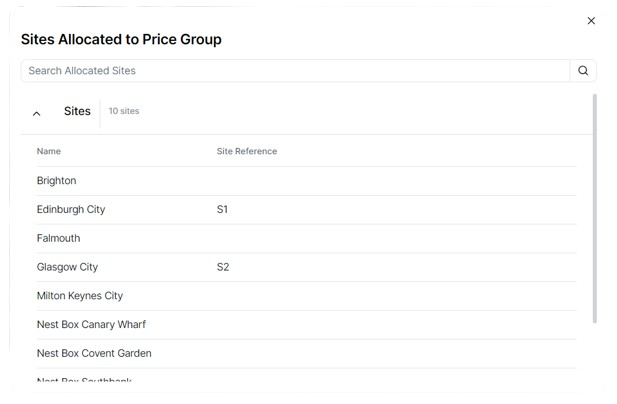Click the Name column header
The height and width of the screenshot is (404, 617).
click(x=49, y=152)
